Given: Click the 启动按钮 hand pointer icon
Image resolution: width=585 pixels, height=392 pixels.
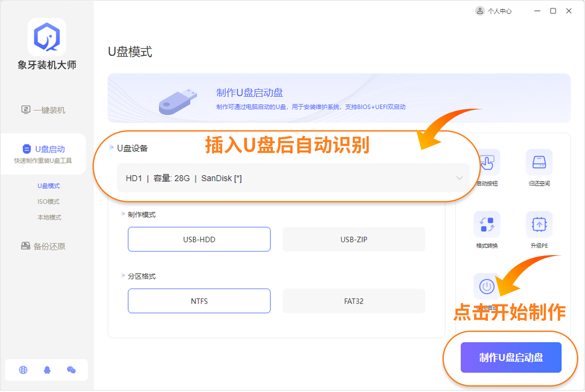Looking at the screenshot, I should point(488,162).
